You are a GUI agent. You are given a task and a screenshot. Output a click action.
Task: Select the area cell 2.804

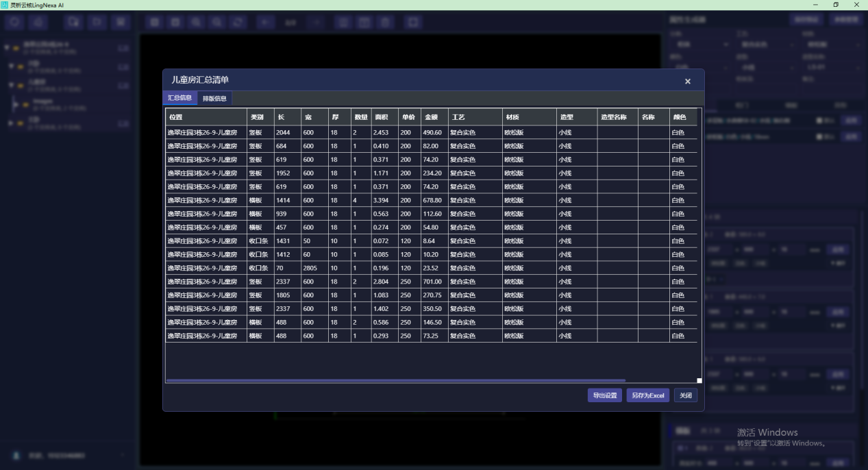click(x=384, y=282)
